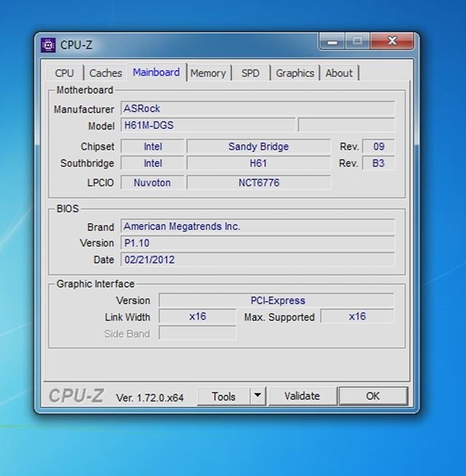Click the empty field beside Model

pyautogui.click(x=346, y=125)
